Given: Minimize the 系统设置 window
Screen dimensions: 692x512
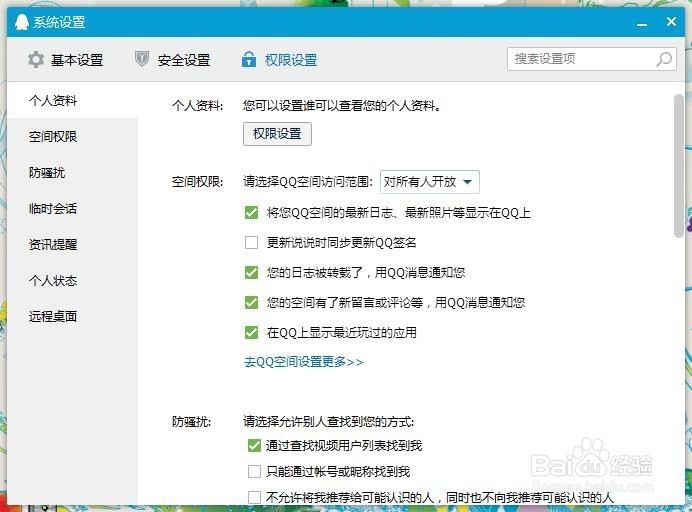Looking at the screenshot, I should coord(642,24).
